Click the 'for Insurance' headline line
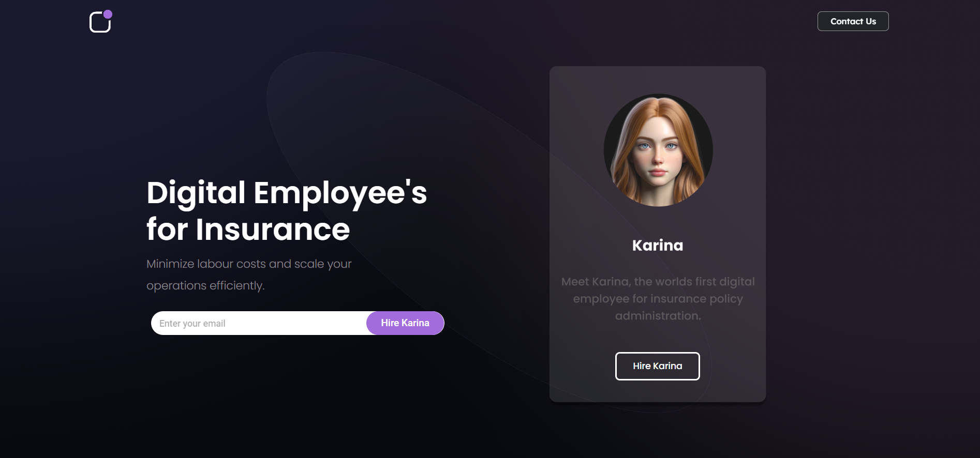This screenshot has height=458, width=980. (x=248, y=230)
